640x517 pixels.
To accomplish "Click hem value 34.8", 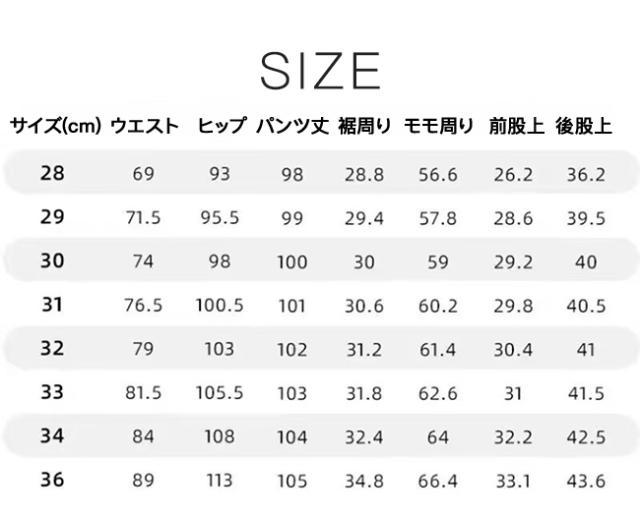I will [x=364, y=481].
